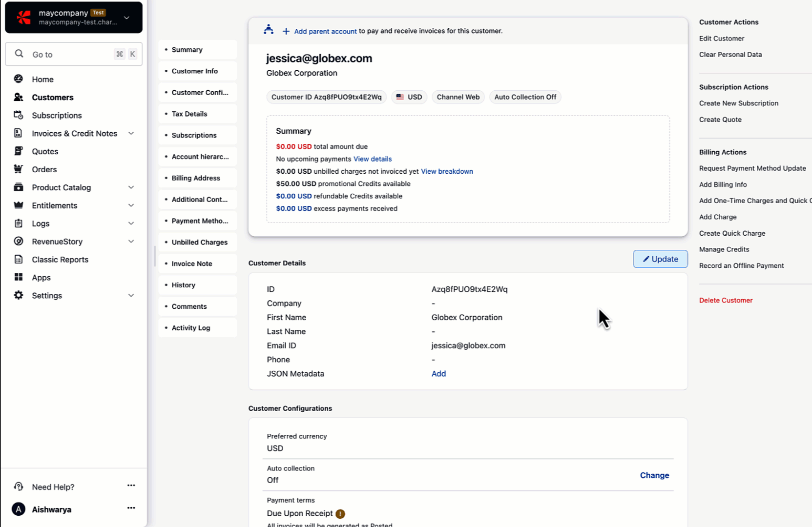Click the Invoices & Credit Notes icon
812x527 pixels.
[x=19, y=133]
